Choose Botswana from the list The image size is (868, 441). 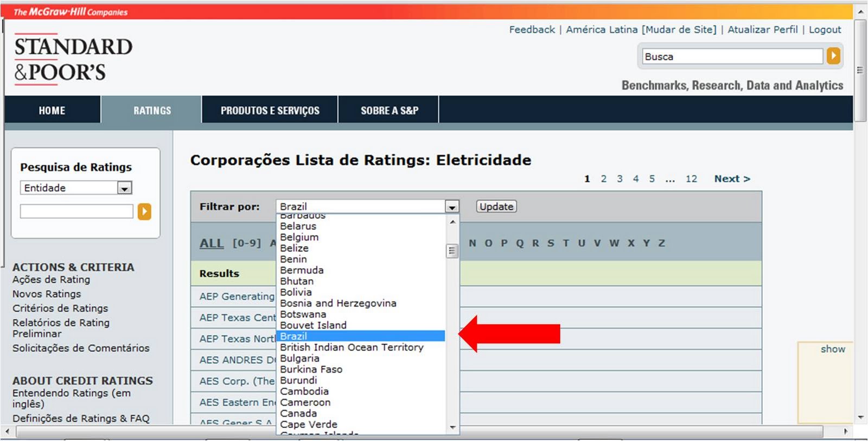click(x=360, y=314)
